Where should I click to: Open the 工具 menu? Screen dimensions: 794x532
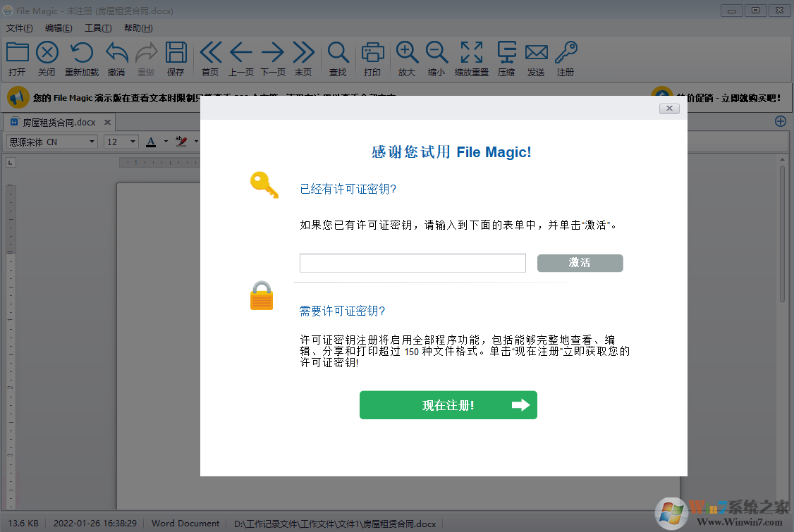98,28
